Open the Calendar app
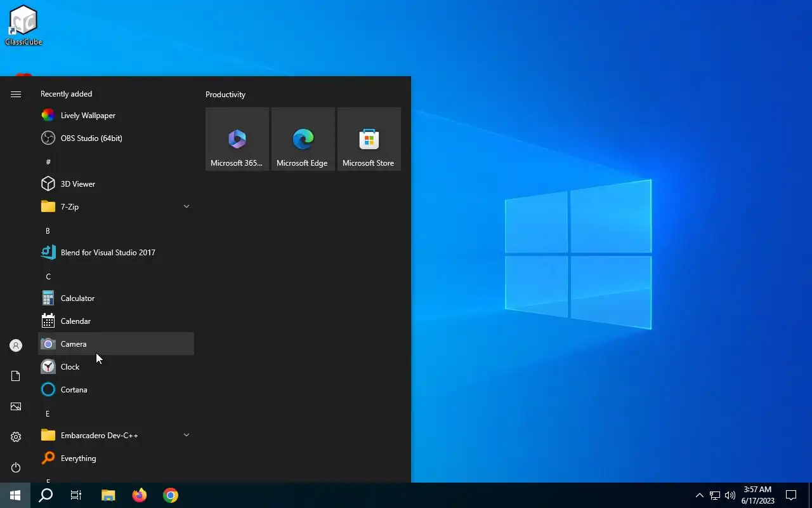The image size is (812, 508). [x=116, y=321]
